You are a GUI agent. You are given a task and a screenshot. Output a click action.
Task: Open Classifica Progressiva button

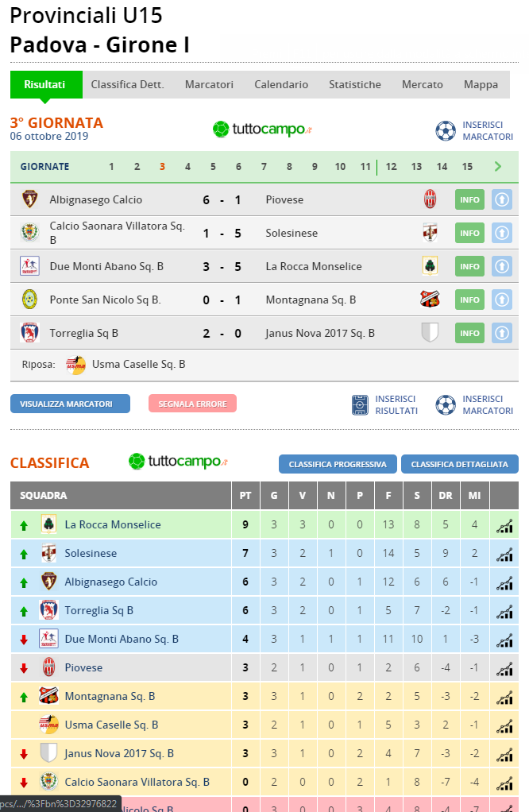tap(338, 464)
